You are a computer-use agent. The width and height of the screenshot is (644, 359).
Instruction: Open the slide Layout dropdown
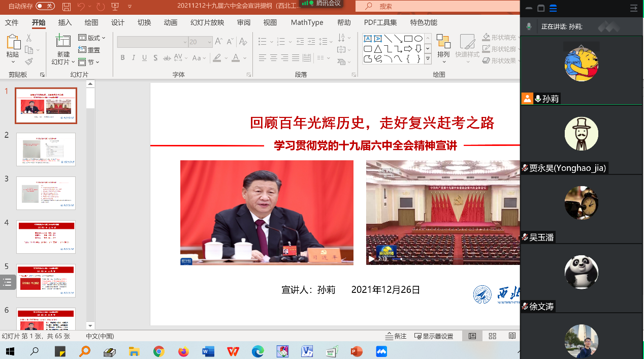[92, 38]
